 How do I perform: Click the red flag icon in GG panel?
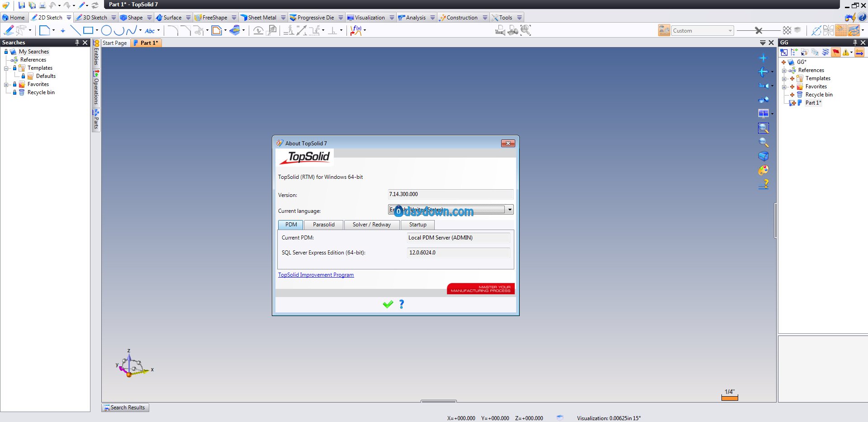(x=836, y=53)
